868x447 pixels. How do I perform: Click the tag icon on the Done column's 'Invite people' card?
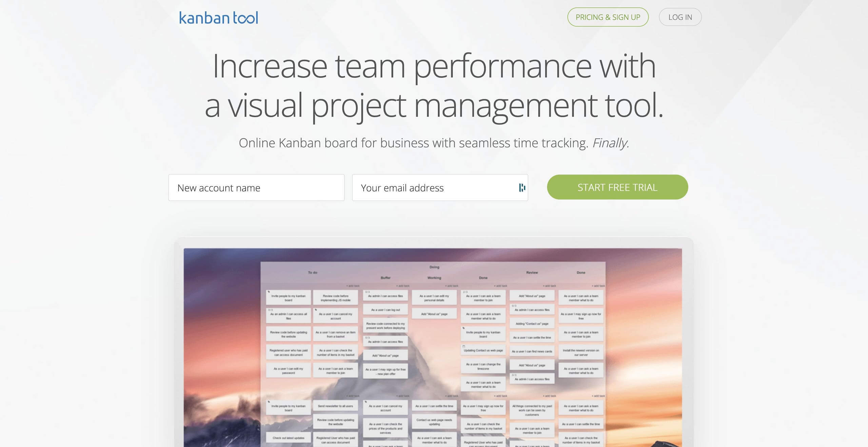pos(464,328)
